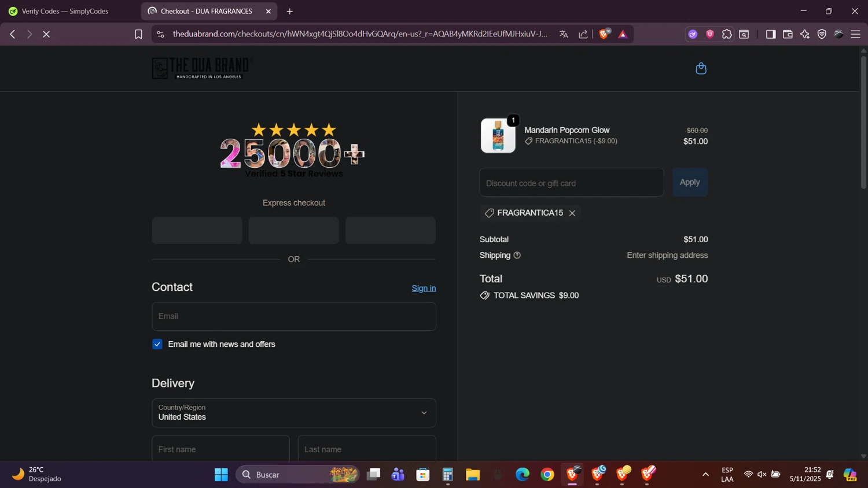Select the third express checkout button
This screenshot has width=868, height=488.
pyautogui.click(x=391, y=231)
